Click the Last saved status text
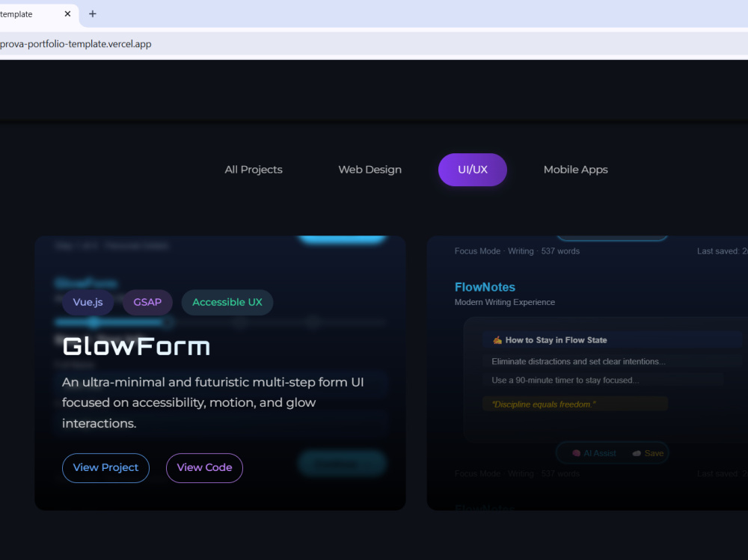Viewport: 748px width, 560px height. pyautogui.click(x=723, y=251)
